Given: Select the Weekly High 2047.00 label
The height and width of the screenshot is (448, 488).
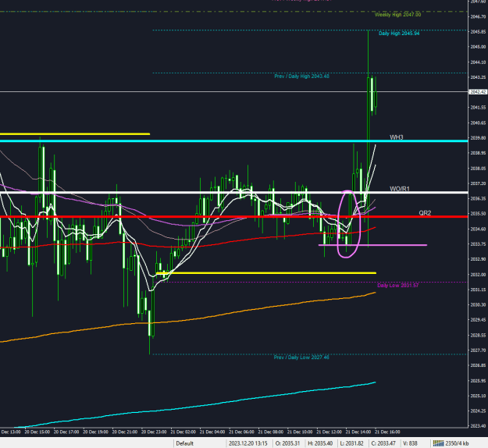Looking at the screenshot, I should point(397,15).
